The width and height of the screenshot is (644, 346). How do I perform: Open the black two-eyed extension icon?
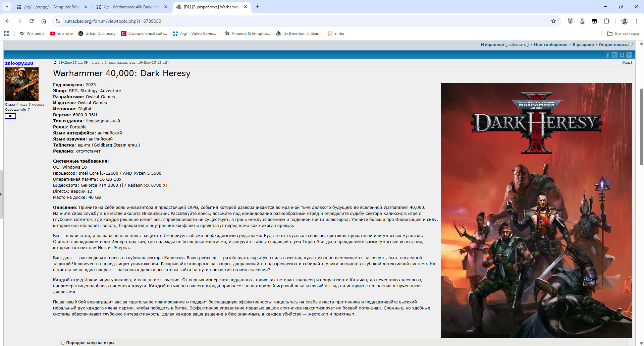coord(594,21)
